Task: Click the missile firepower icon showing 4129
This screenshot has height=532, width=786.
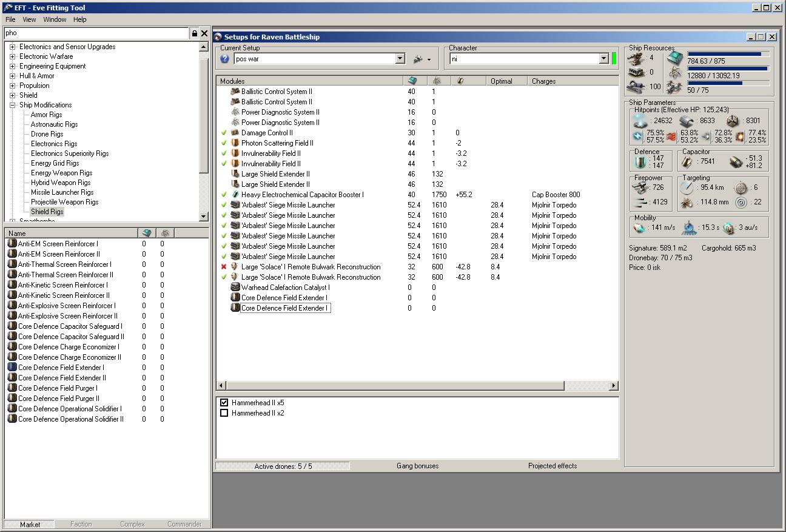Action: (640, 202)
